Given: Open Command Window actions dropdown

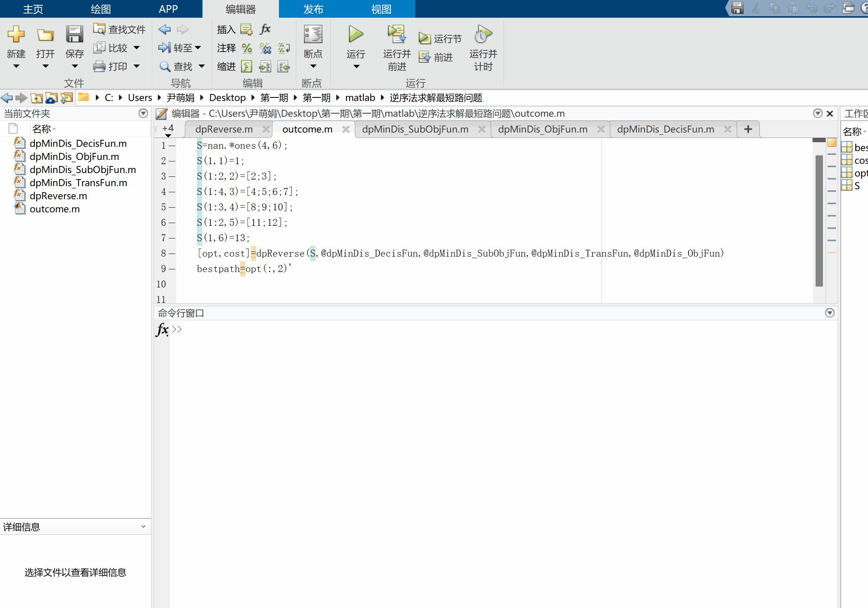Looking at the screenshot, I should (x=829, y=313).
